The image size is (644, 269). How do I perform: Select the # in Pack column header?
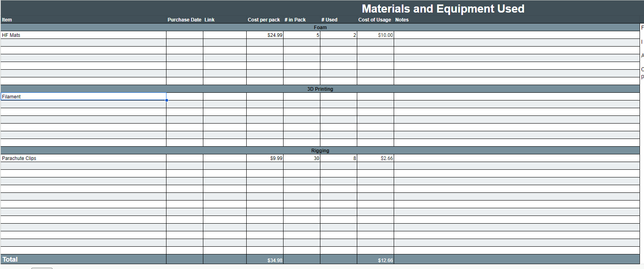pos(295,20)
